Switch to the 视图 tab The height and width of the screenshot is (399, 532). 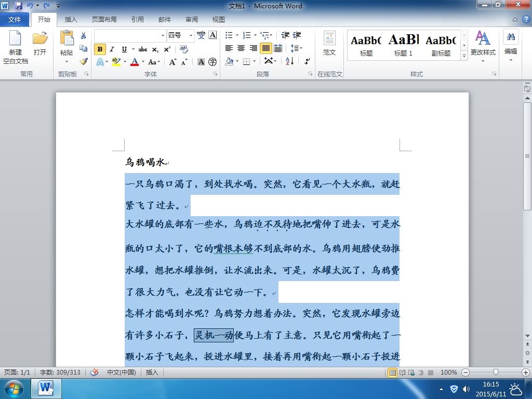coord(218,20)
